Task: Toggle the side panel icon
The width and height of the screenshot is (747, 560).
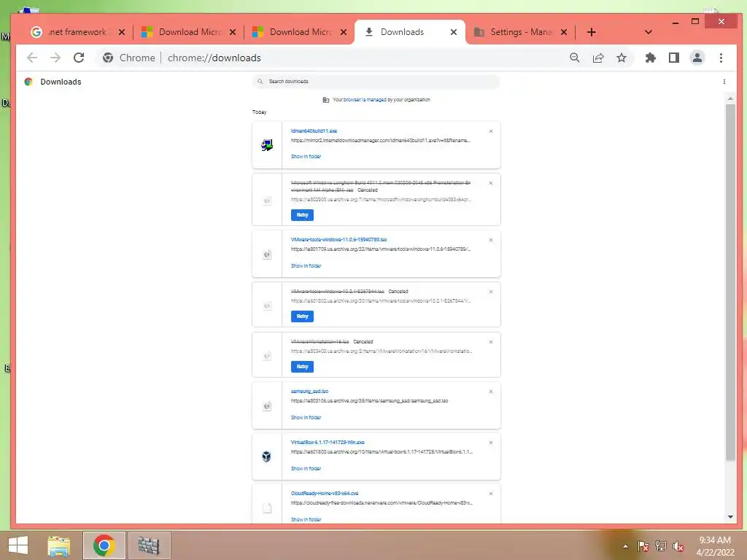Action: 673,58
